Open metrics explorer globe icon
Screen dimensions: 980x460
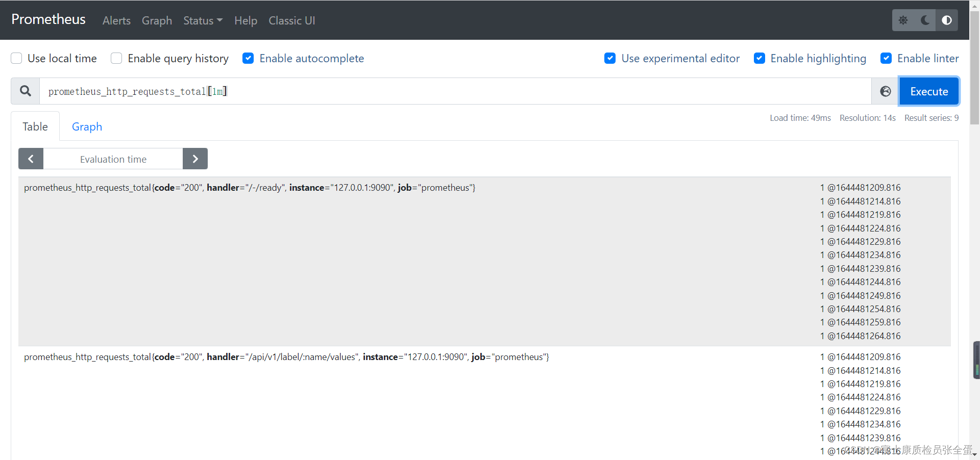886,91
